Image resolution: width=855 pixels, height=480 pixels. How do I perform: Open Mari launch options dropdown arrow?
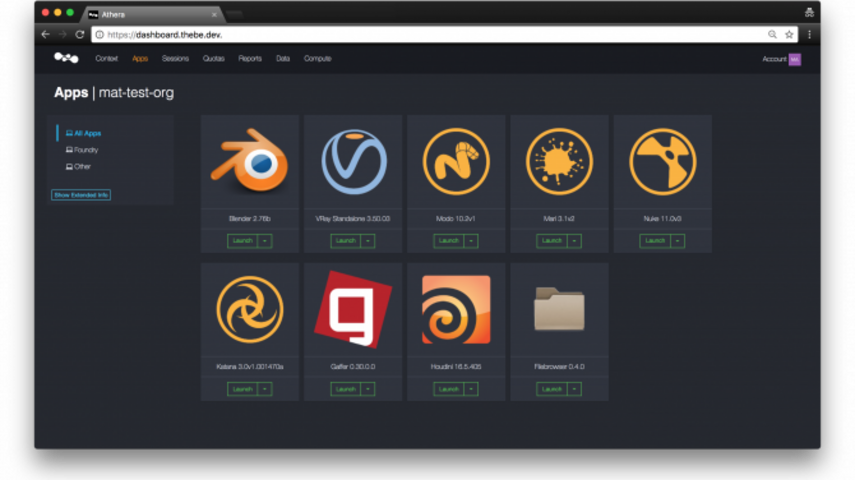(x=574, y=241)
